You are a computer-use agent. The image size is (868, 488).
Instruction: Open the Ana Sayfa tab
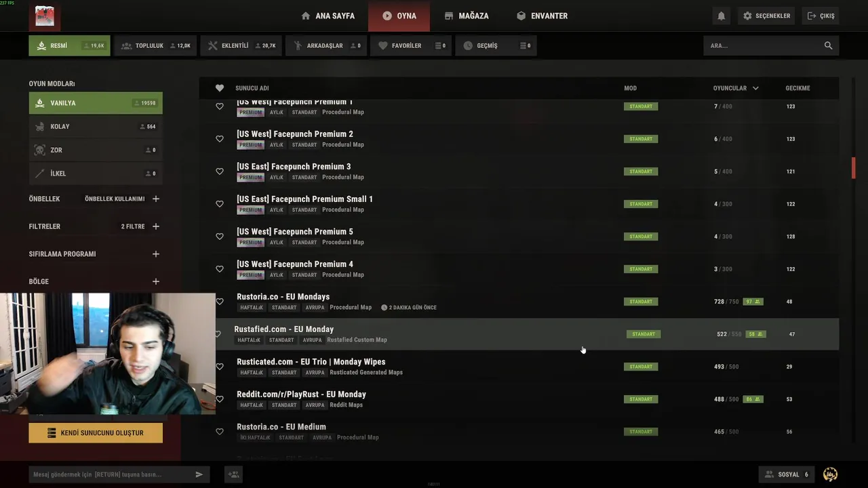tap(328, 16)
